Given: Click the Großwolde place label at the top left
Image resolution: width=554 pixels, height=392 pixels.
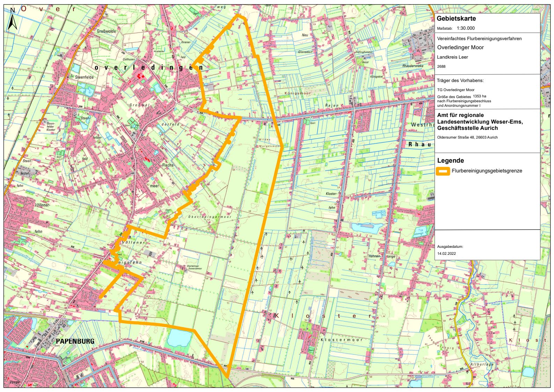Looking at the screenshot, I should coord(106,31).
